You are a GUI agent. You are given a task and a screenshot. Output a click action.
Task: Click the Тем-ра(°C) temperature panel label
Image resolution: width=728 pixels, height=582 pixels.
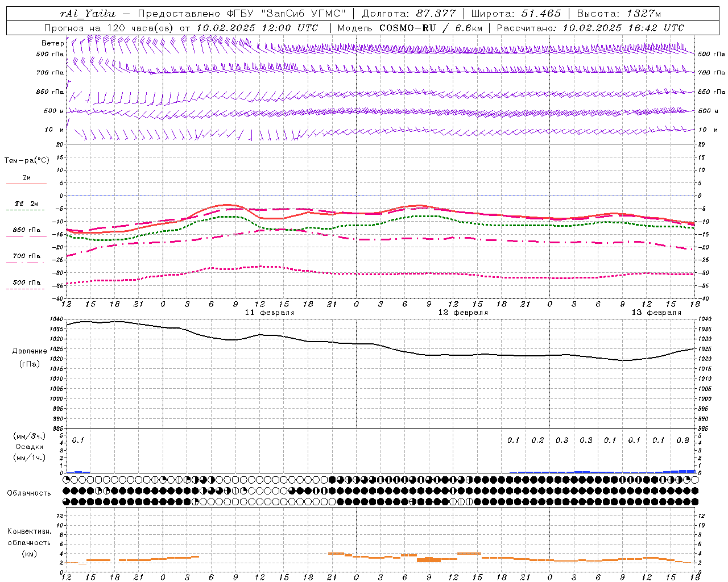[x=27, y=161]
